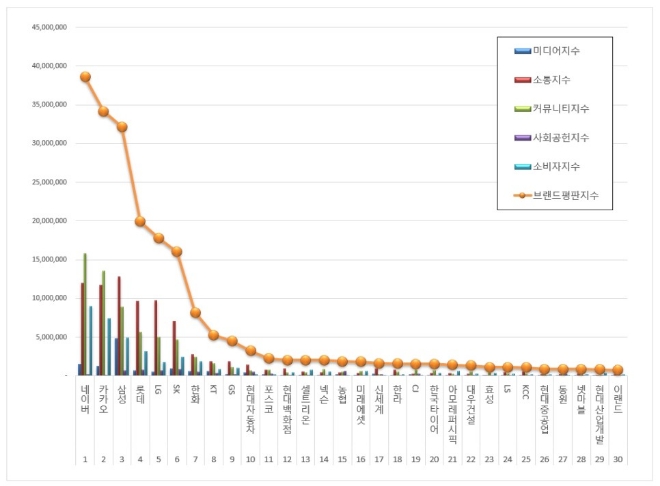Select the green 커뮤니티지수 legend marker
The height and width of the screenshot is (486, 660).
coord(521,108)
